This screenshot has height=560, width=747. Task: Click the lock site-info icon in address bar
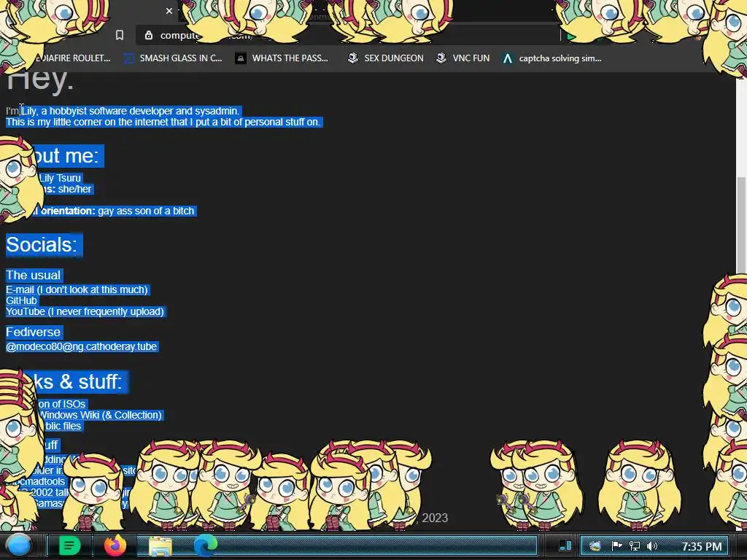(149, 35)
